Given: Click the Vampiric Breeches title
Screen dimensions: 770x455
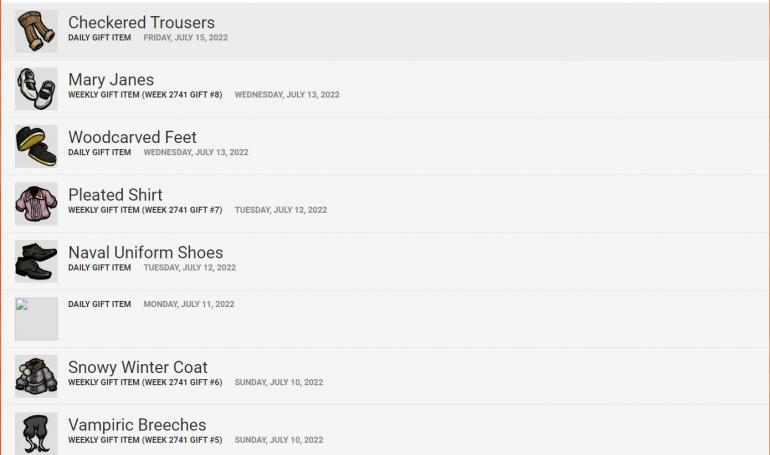Looking at the screenshot, I should (137, 425).
